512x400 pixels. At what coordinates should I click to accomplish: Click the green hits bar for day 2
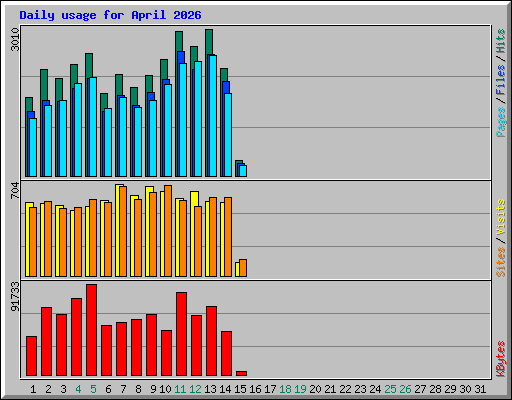tap(44, 85)
